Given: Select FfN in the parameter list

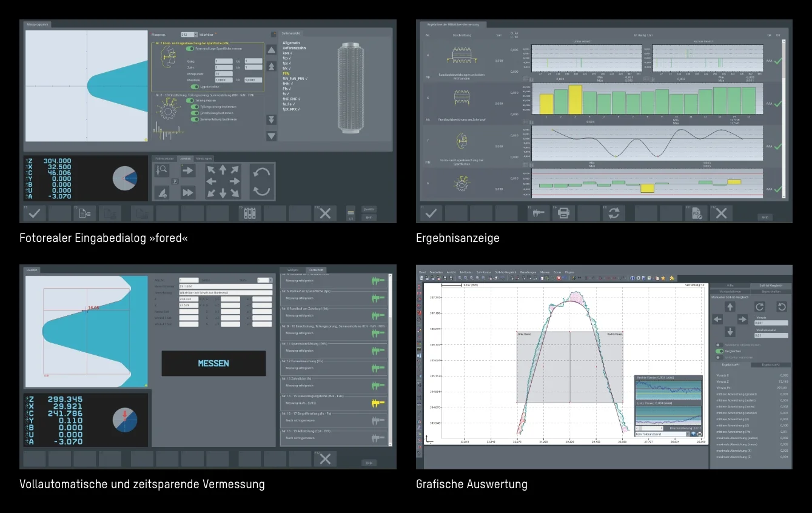Looking at the screenshot, I should (x=287, y=73).
